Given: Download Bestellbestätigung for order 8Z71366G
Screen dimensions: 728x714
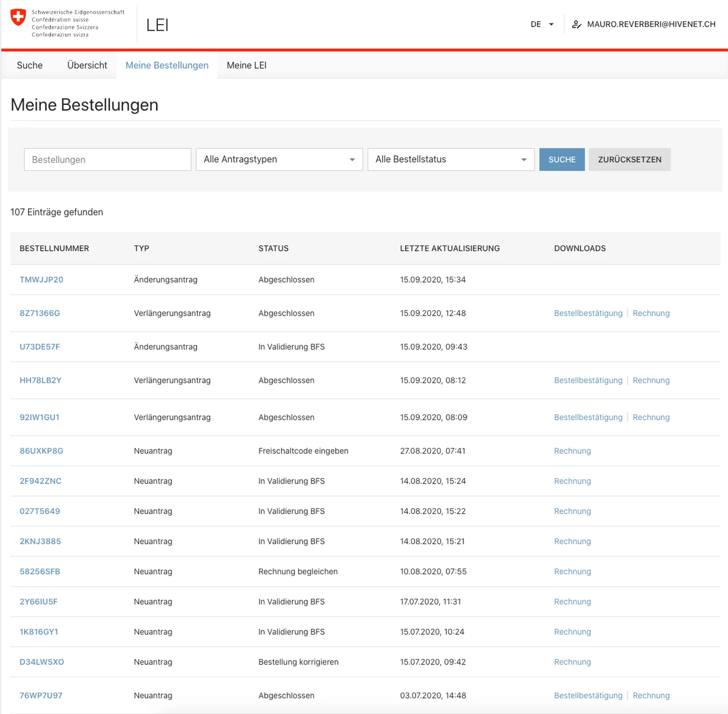Looking at the screenshot, I should [588, 313].
